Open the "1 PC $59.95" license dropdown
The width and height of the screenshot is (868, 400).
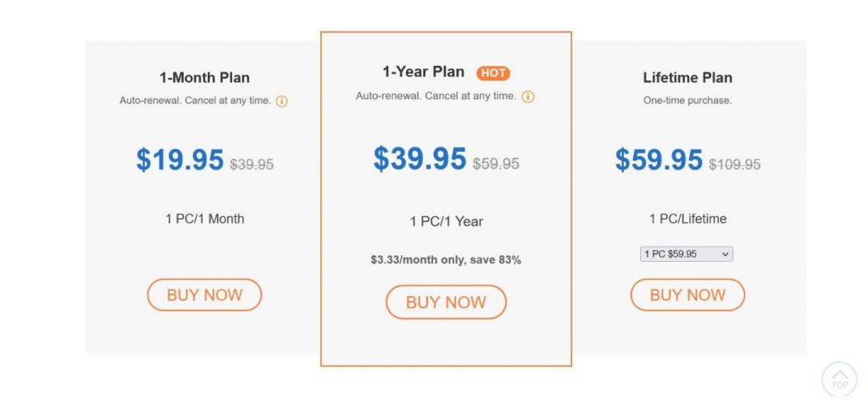click(x=687, y=254)
